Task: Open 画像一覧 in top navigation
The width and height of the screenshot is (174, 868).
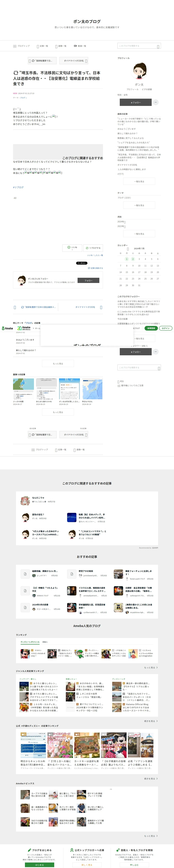Action: click(x=61, y=46)
